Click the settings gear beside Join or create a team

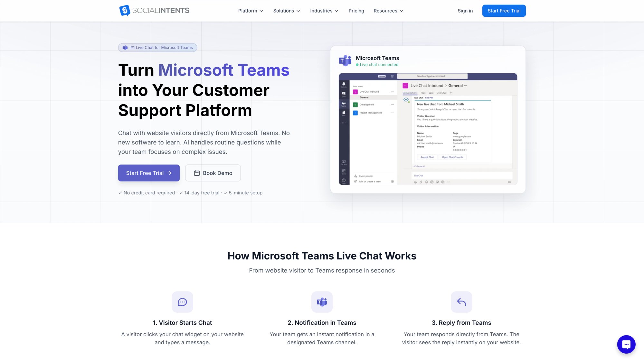click(x=393, y=181)
